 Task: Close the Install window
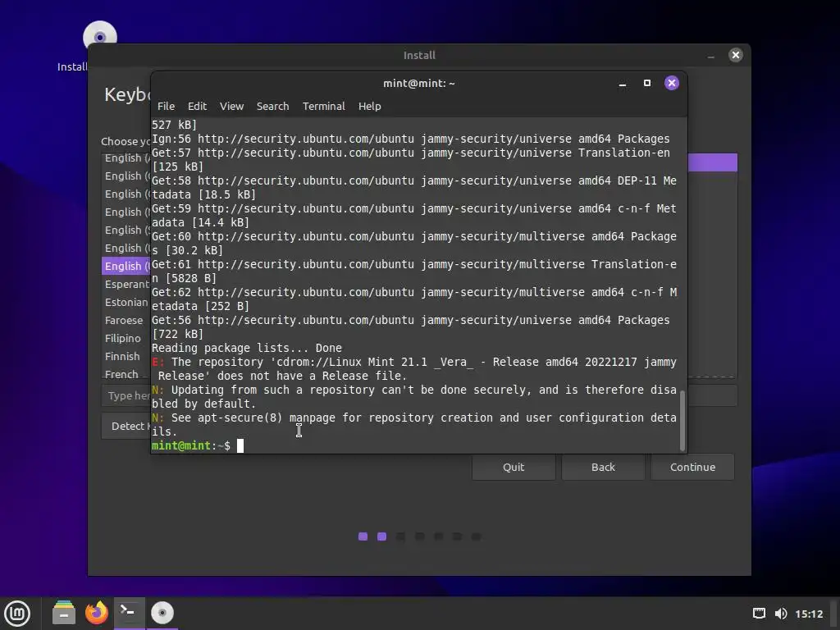(x=736, y=55)
